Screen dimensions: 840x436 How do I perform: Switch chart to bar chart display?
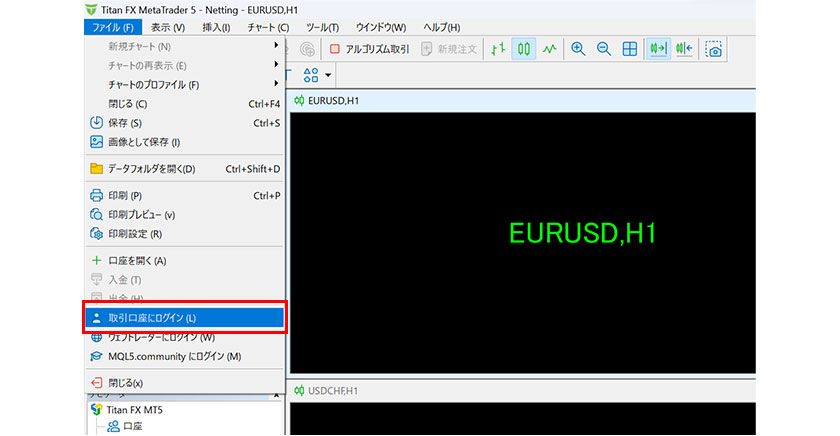pos(498,48)
